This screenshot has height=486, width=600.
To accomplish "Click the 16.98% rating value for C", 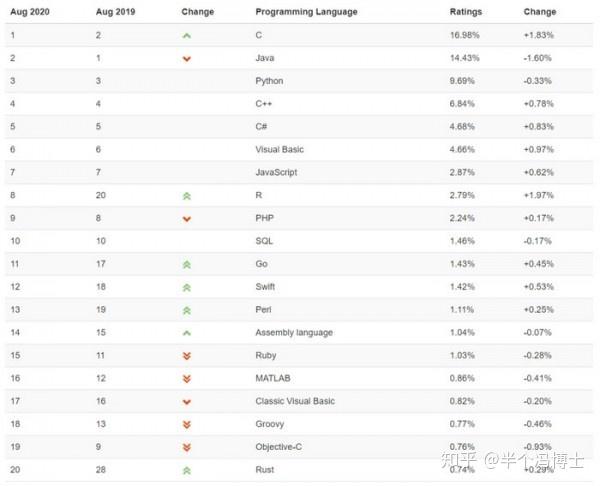I will click(x=467, y=35).
